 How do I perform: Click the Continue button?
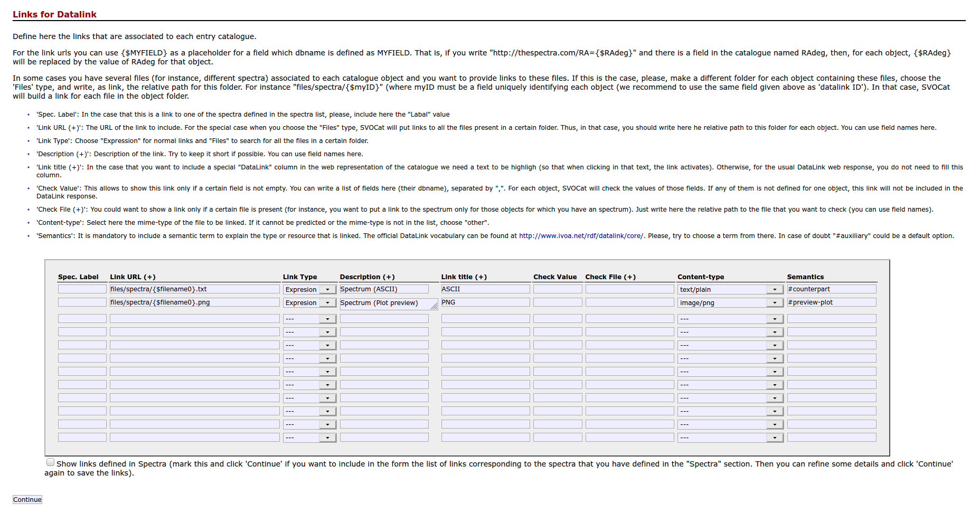pyautogui.click(x=27, y=499)
